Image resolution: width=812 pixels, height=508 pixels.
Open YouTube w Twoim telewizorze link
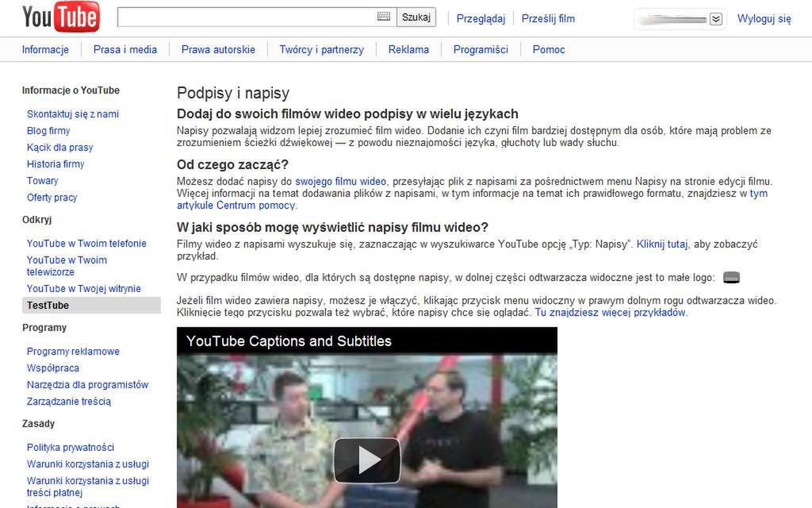[67, 266]
